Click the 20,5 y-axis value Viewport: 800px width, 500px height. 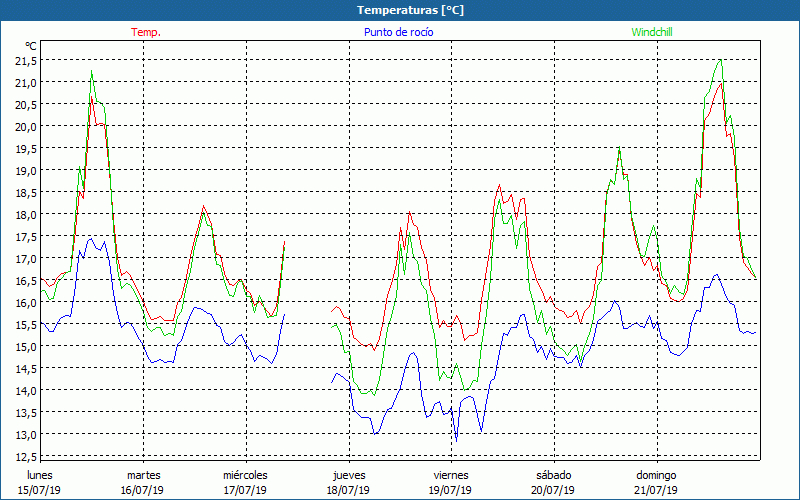(27, 105)
